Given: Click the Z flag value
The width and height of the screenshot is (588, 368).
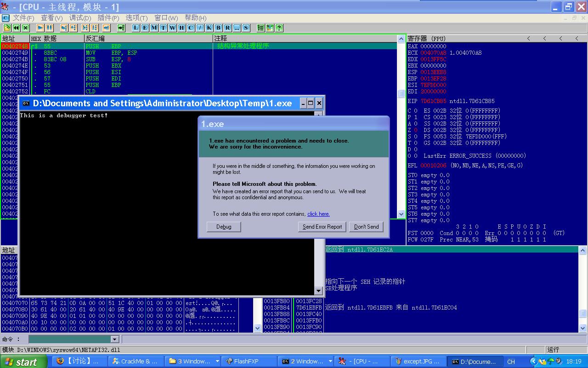Looking at the screenshot, I should point(415,130).
